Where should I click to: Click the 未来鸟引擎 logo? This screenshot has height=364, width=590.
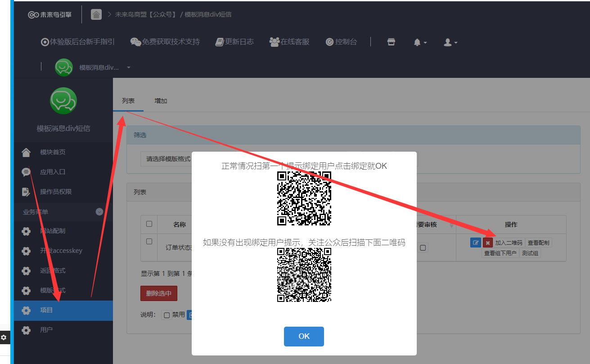click(50, 14)
